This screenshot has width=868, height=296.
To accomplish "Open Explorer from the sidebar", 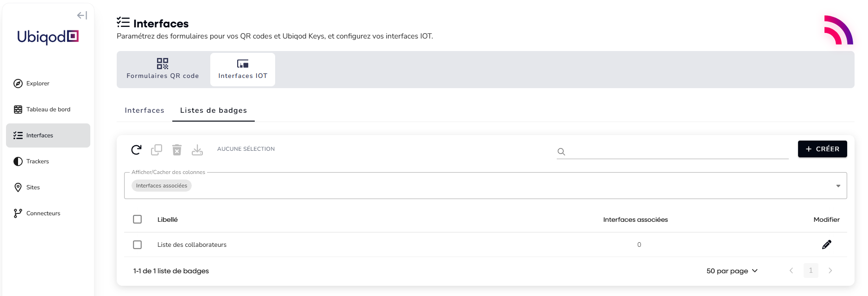I will (38, 84).
